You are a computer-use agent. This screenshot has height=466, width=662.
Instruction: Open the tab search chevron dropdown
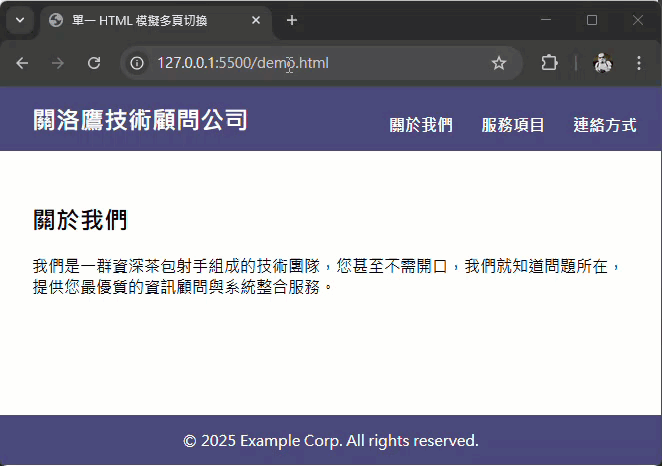coord(19,20)
